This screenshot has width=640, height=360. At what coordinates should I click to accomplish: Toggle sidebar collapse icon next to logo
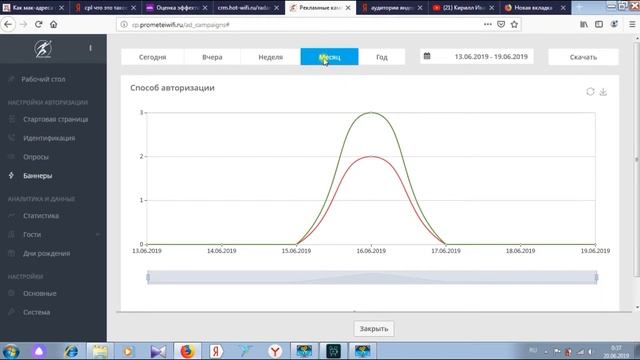[90, 48]
